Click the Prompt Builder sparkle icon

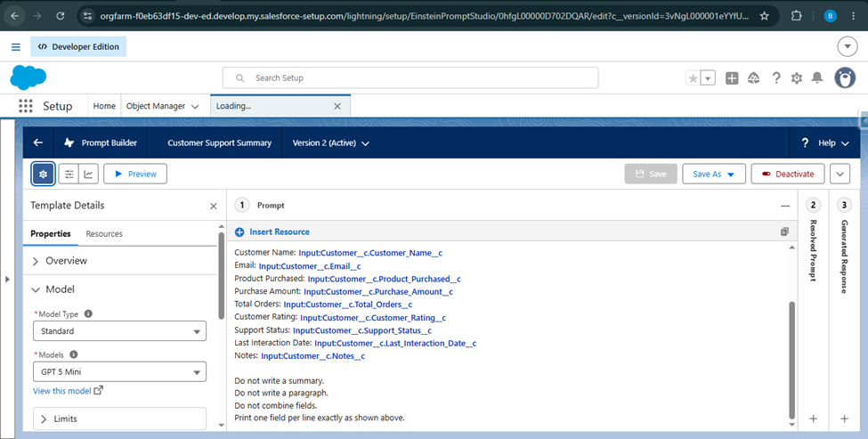click(x=69, y=142)
